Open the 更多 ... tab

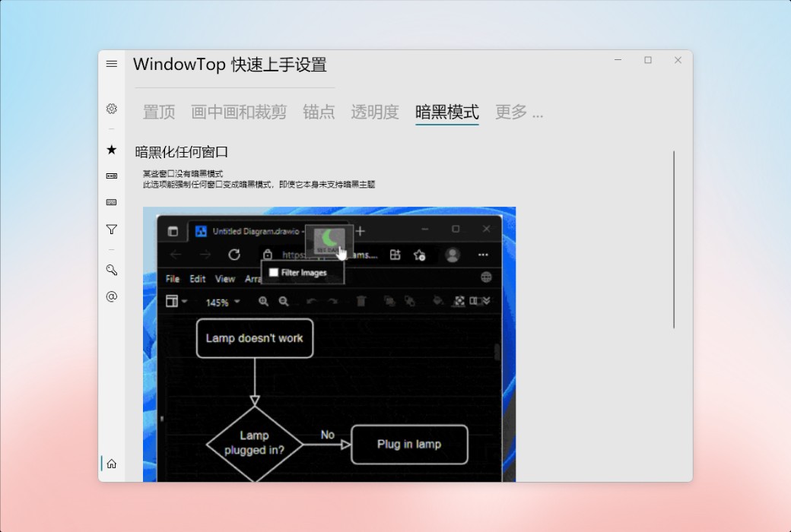tap(519, 112)
